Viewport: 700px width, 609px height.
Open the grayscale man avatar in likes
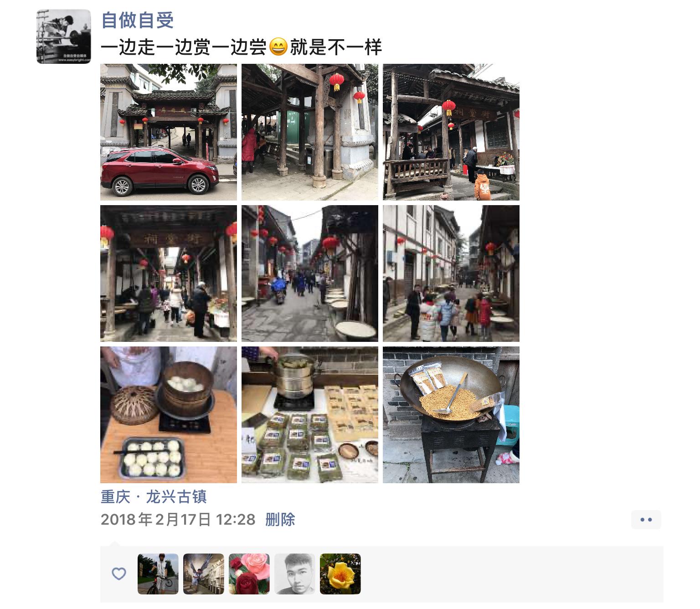click(x=295, y=574)
